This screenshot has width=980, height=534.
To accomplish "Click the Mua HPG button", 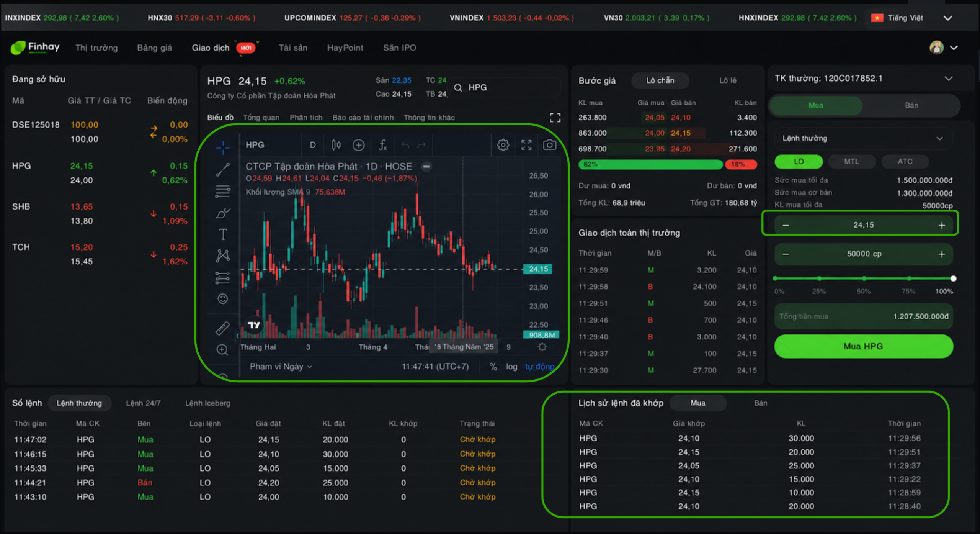I will coord(864,346).
